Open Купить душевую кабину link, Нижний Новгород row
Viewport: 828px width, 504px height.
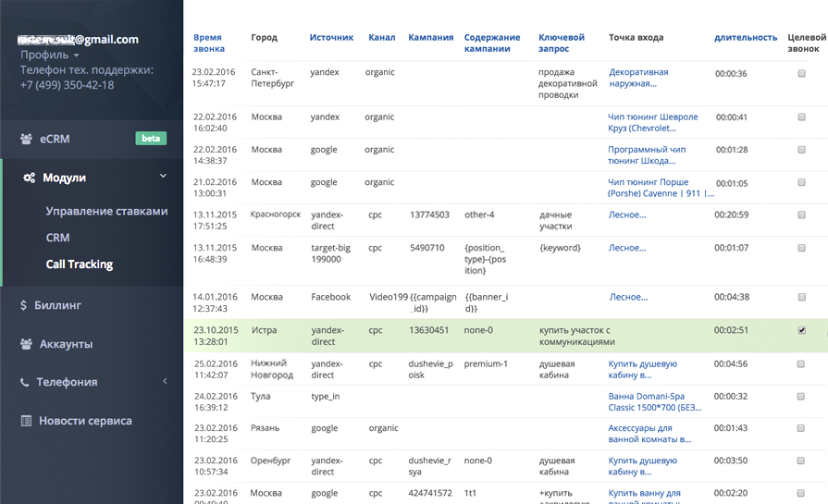pos(643,369)
